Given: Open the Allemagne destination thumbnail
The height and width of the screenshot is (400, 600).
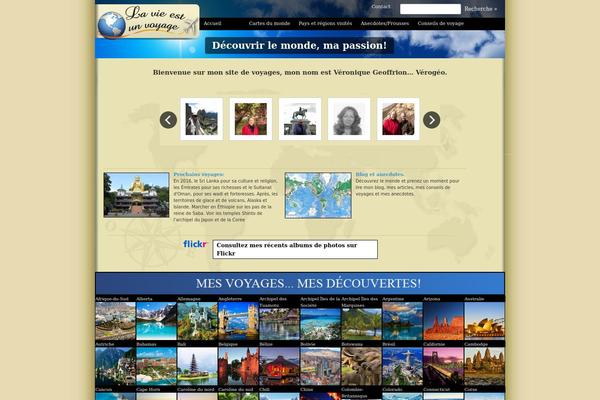Looking at the screenshot, I should coord(197,321).
